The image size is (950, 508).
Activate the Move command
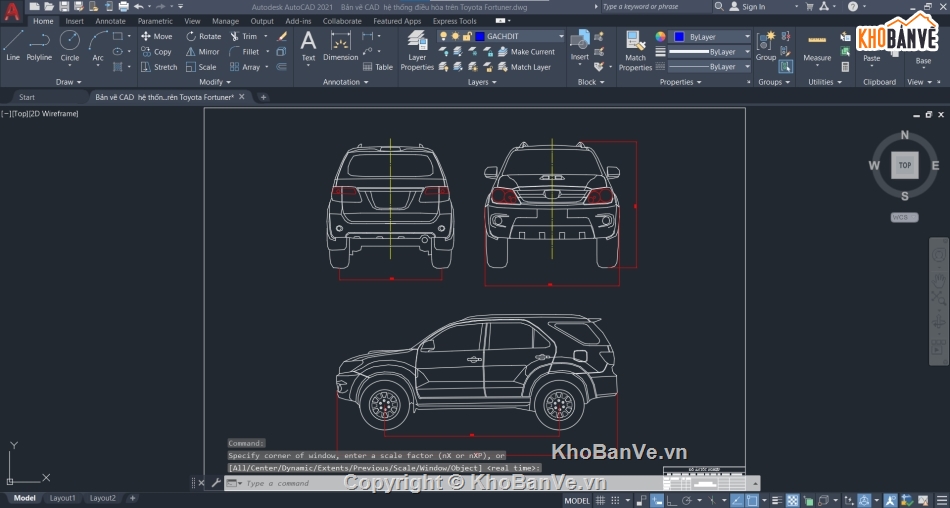(x=156, y=36)
